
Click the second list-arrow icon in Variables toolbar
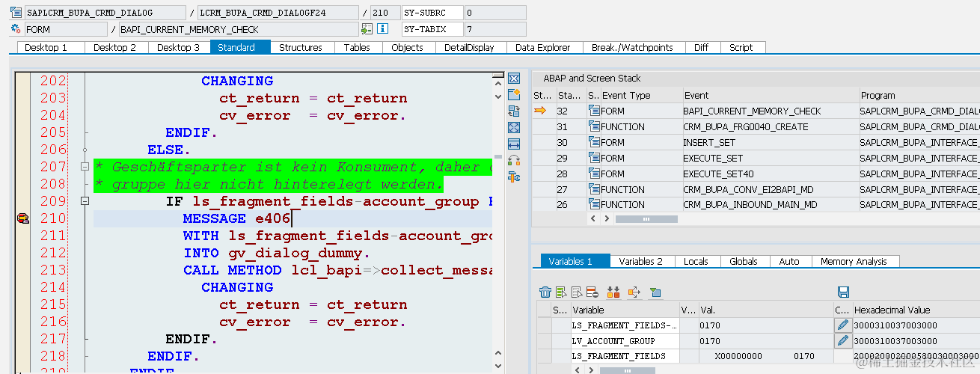tap(578, 292)
